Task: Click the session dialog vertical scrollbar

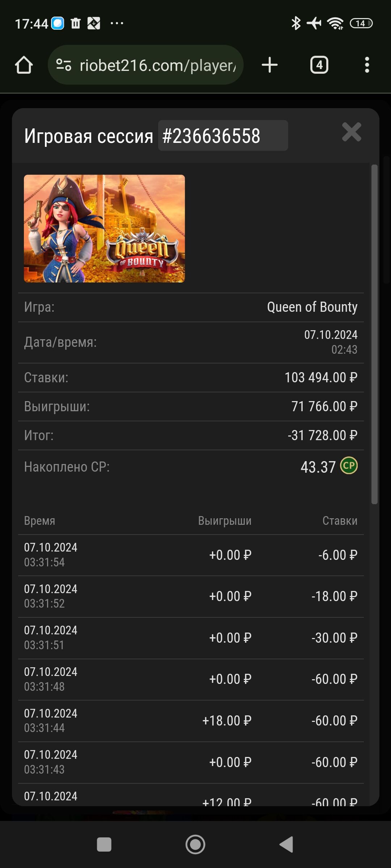Action: tap(374, 335)
